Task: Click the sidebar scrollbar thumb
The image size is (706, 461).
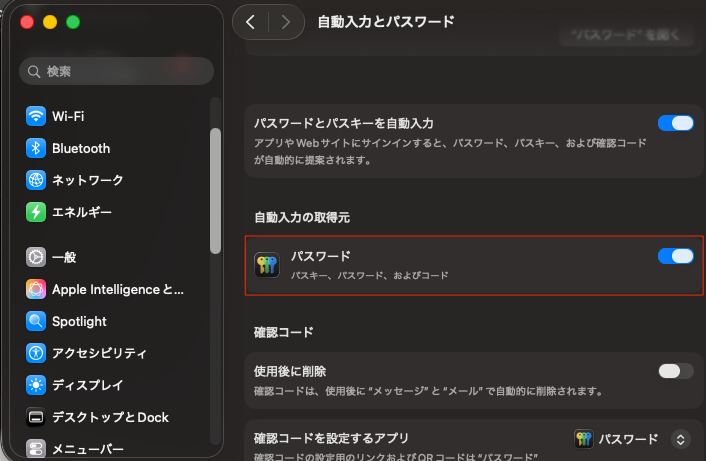Action: (215, 191)
